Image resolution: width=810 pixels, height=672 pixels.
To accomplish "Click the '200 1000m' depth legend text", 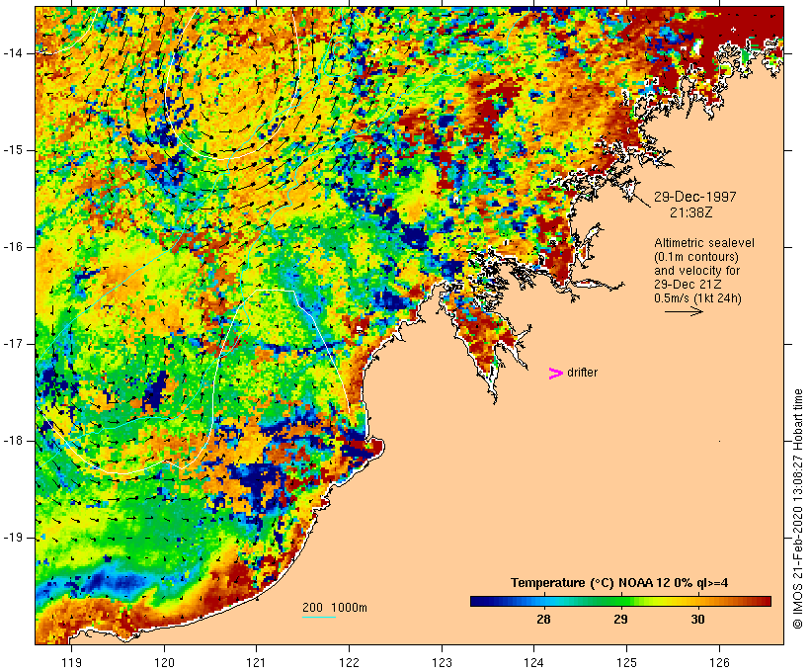I will 334,607.
